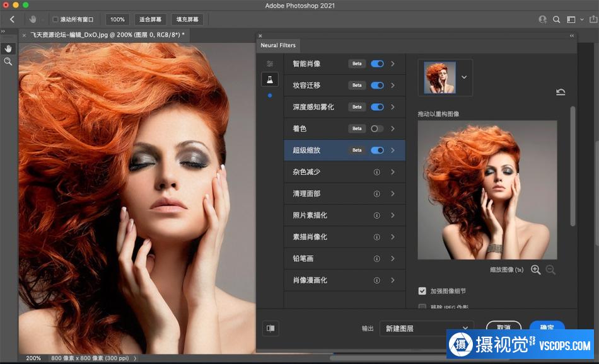Toggle 深度感知雾化 filter switch
Image resolution: width=599 pixels, height=364 pixels.
coord(377,107)
